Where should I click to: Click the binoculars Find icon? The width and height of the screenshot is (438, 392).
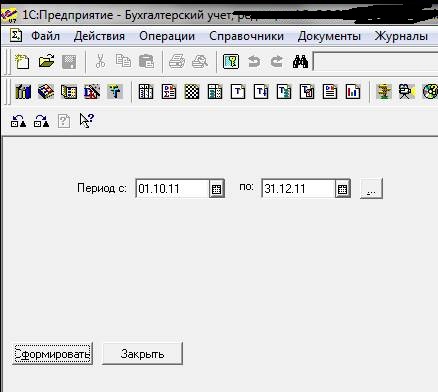point(300,62)
